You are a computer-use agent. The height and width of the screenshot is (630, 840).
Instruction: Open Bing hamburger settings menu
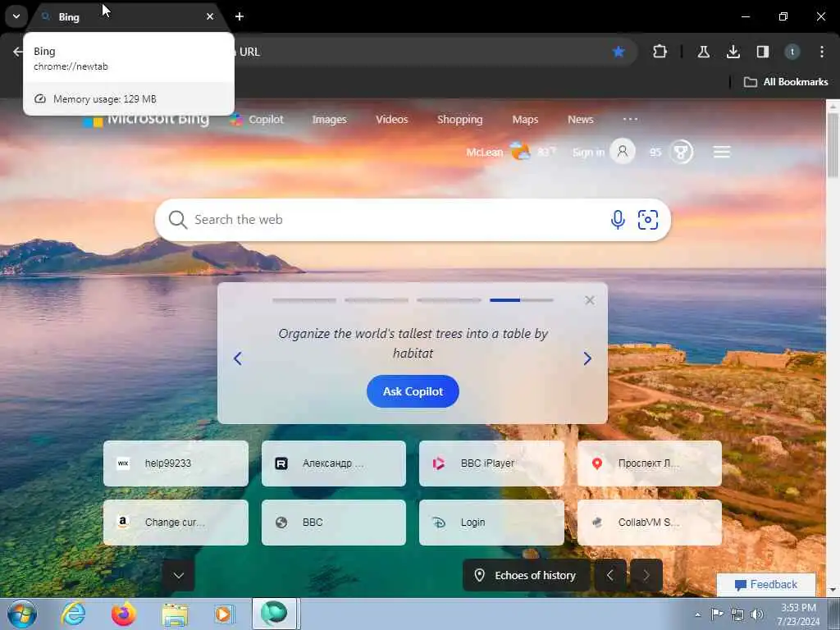click(722, 152)
